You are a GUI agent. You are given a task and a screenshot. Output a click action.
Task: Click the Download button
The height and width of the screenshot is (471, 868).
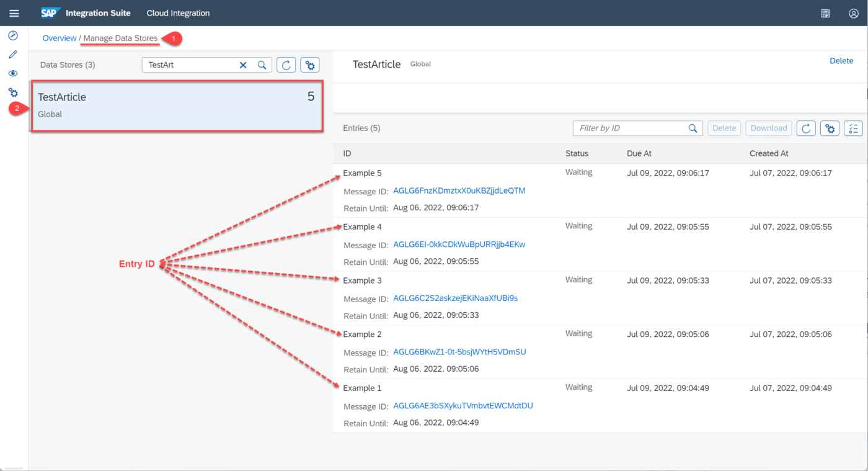[x=769, y=128]
